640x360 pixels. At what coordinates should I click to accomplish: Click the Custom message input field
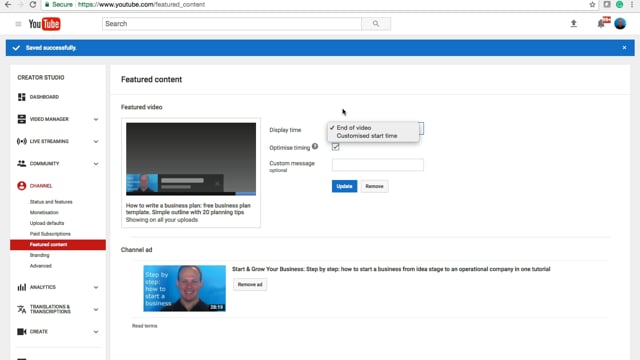tap(378, 165)
